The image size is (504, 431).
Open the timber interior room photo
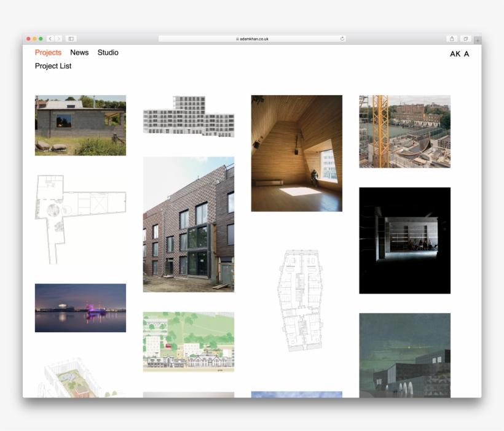(296, 153)
